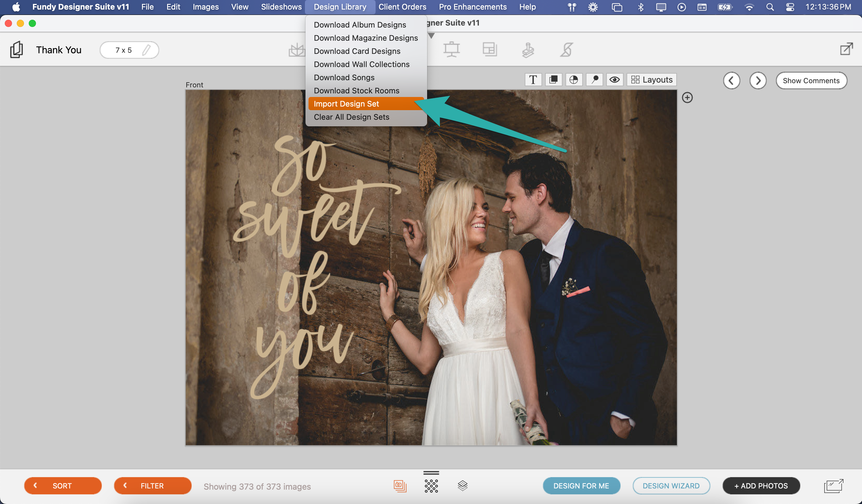Click + ADD PHOTOS button

click(x=761, y=485)
